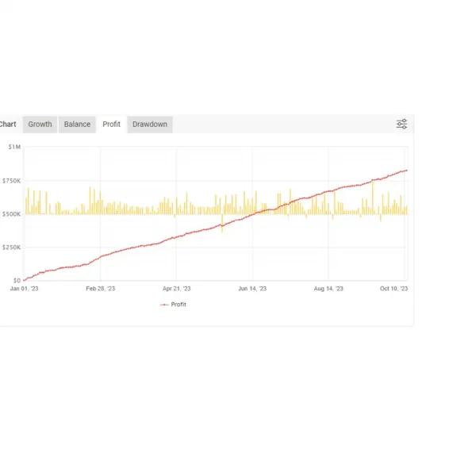Viewport: 476px width, 476px height.
Task: Open the Drawdown tab
Action: 150,125
